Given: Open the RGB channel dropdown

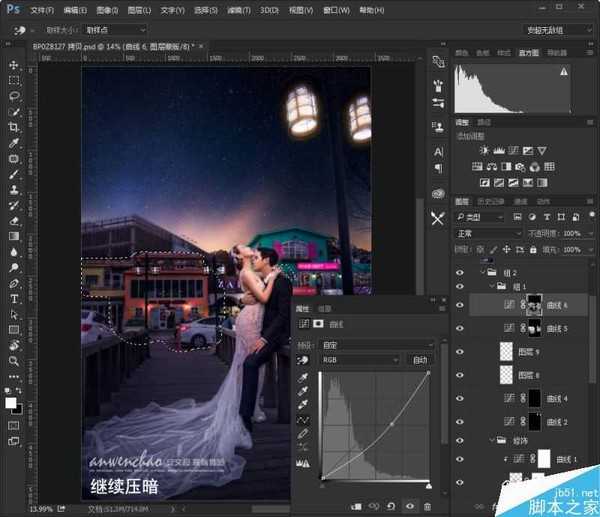Looking at the screenshot, I should (x=359, y=360).
